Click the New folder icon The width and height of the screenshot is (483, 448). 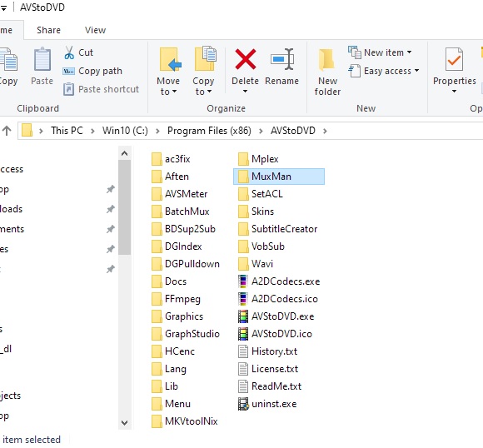coord(326,59)
